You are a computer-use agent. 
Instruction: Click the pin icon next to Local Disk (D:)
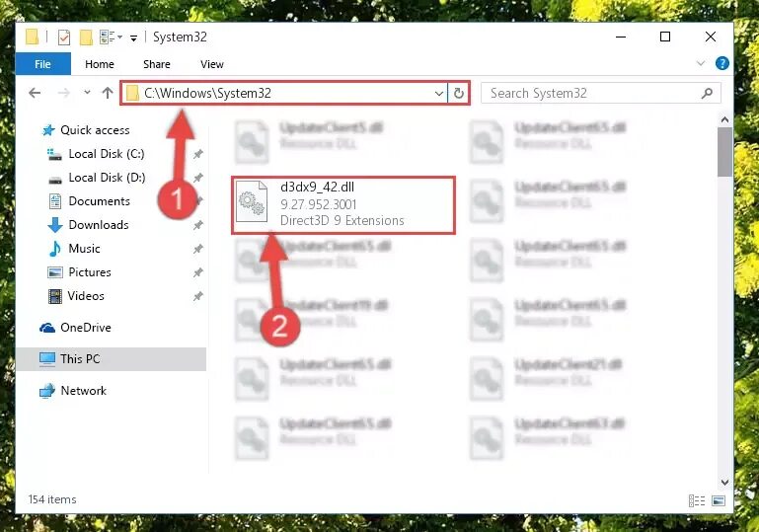(198, 178)
